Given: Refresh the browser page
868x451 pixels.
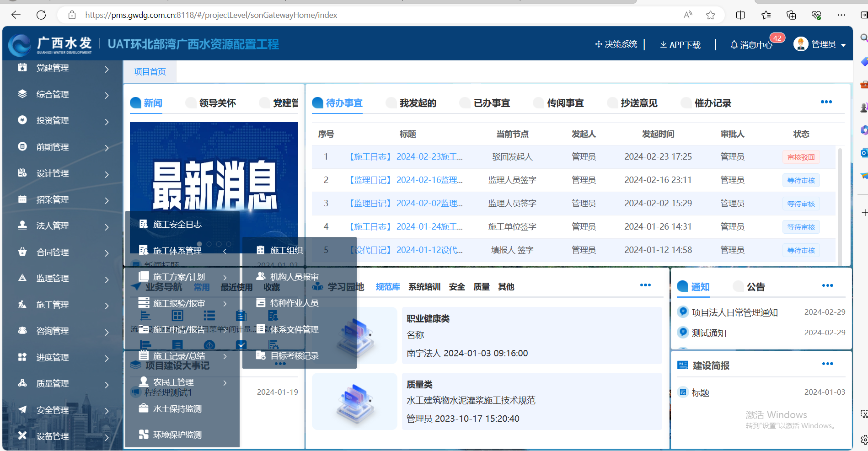Looking at the screenshot, I should (x=41, y=15).
